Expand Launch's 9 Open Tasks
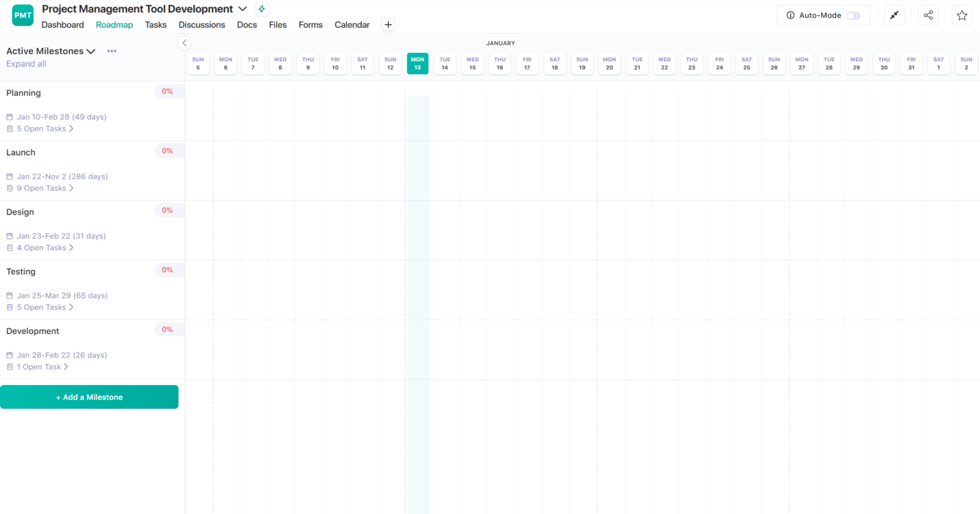The width and height of the screenshot is (980, 514). click(45, 188)
